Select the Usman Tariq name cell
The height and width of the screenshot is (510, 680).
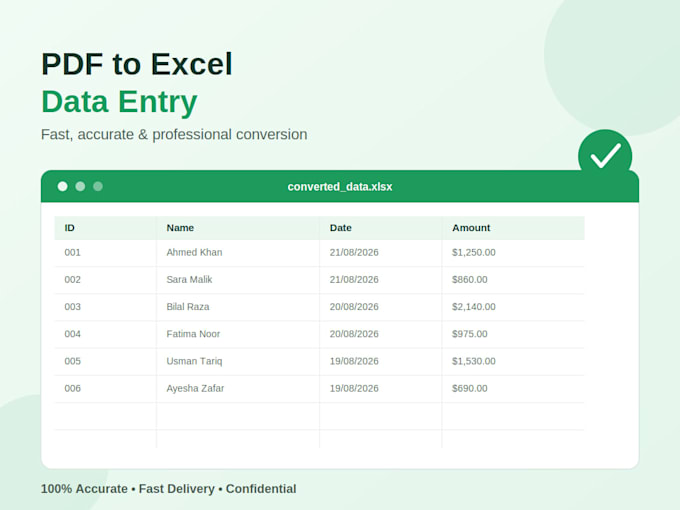(x=238, y=361)
